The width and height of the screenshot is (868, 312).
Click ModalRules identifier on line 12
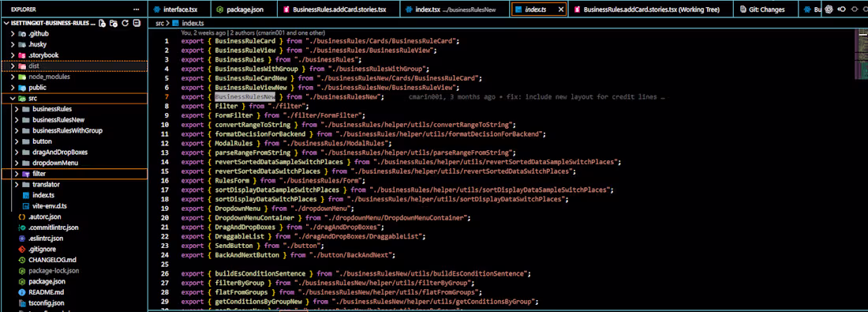point(234,144)
